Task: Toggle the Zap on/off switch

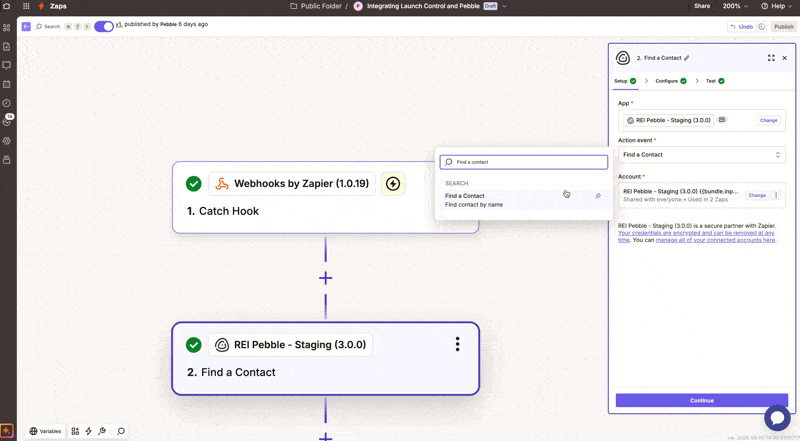Action: tap(104, 27)
